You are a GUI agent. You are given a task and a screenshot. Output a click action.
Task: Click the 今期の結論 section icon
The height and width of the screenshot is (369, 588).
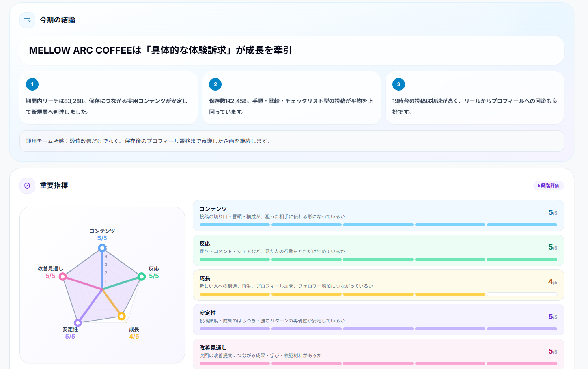point(27,20)
